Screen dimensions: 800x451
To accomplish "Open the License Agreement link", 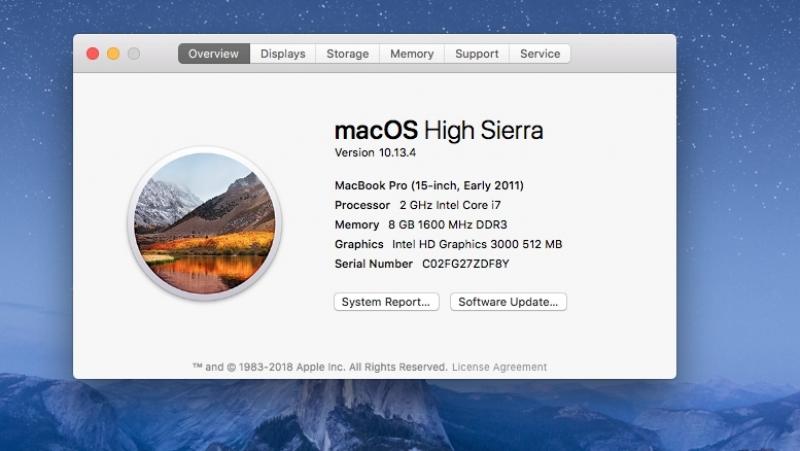I will (x=499, y=367).
